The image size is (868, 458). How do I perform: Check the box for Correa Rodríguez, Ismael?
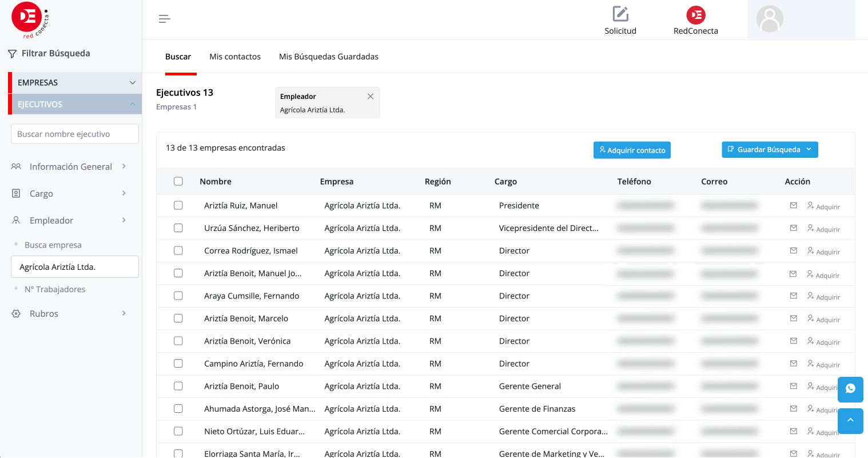point(178,250)
